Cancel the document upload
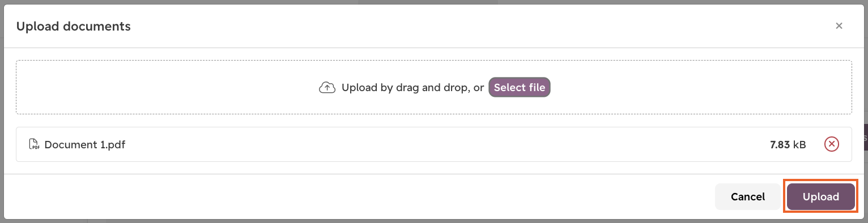The image size is (868, 223). pos(748,196)
